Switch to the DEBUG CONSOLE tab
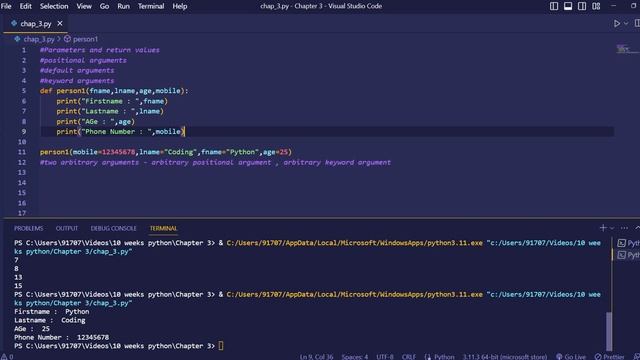This screenshot has width=640, height=360. click(x=113, y=228)
